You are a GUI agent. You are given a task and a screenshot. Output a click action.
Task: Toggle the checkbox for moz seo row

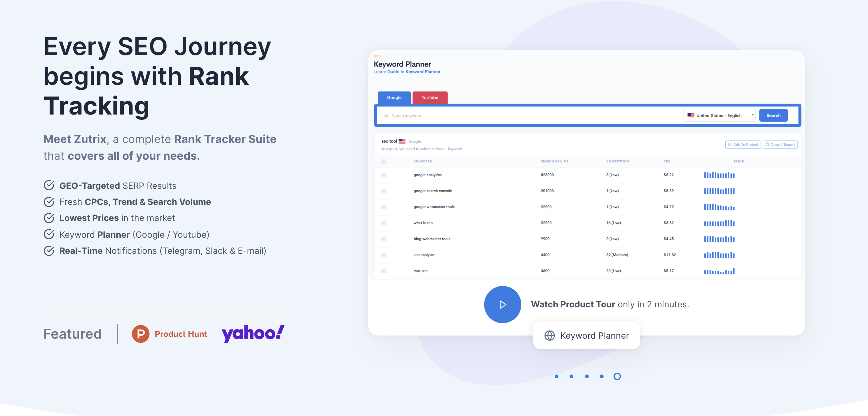[x=384, y=271]
